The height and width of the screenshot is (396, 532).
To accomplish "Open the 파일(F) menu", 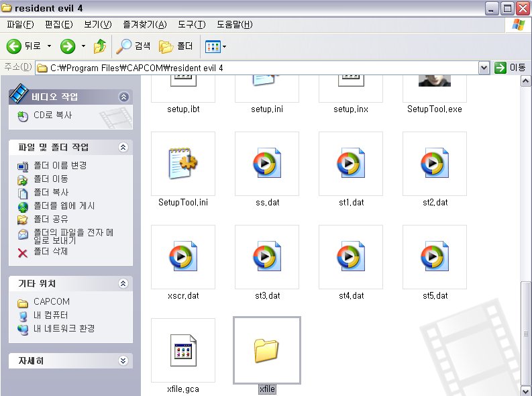I will 20,24.
